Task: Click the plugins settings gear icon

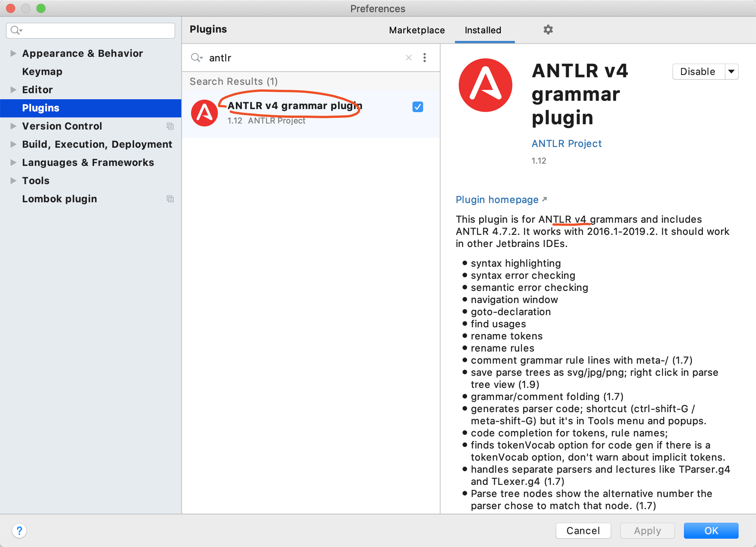Action: pyautogui.click(x=548, y=30)
